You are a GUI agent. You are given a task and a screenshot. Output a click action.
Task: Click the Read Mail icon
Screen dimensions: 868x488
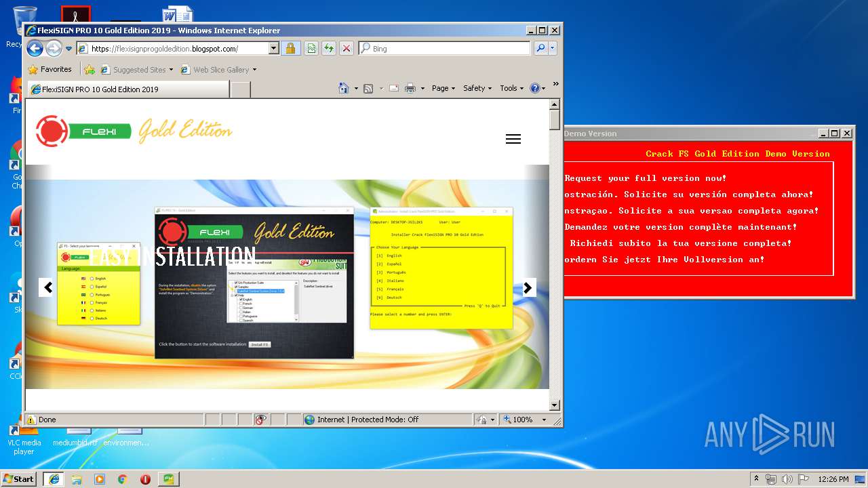click(x=393, y=89)
